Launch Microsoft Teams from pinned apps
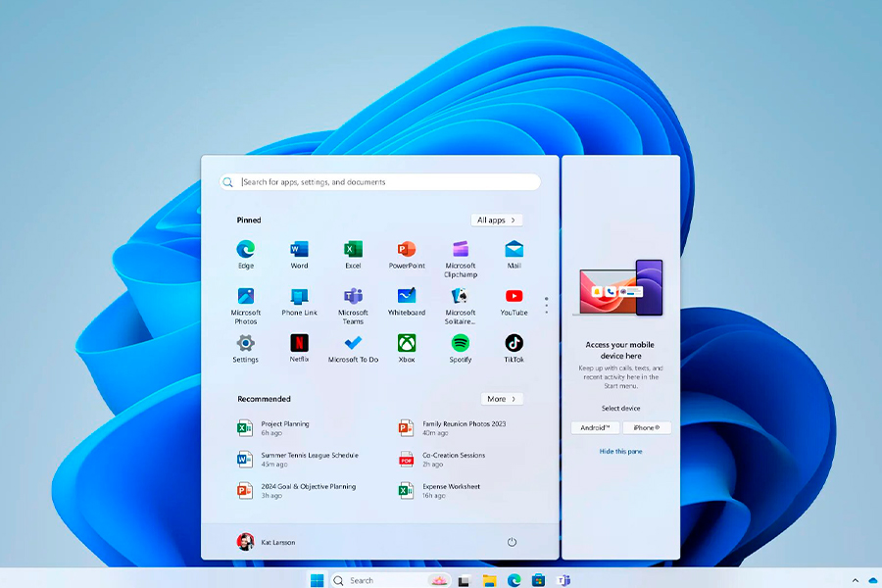Screen dimensions: 882x588 click(x=353, y=306)
